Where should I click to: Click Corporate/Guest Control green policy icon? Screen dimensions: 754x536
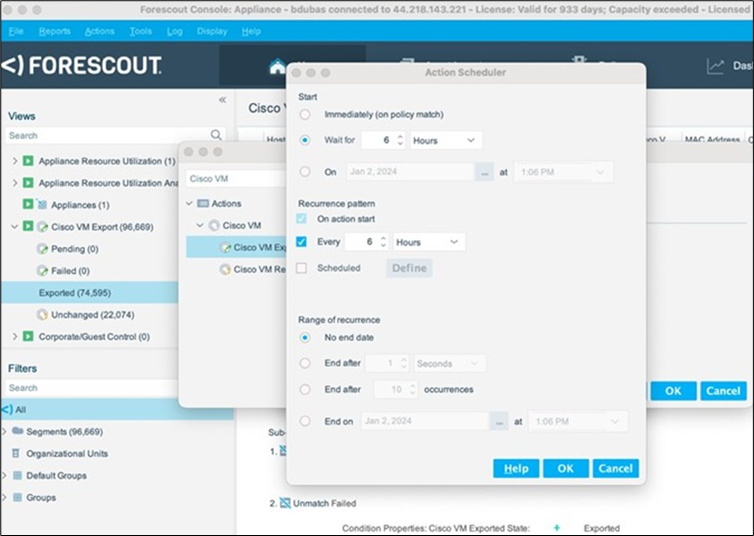[28, 336]
